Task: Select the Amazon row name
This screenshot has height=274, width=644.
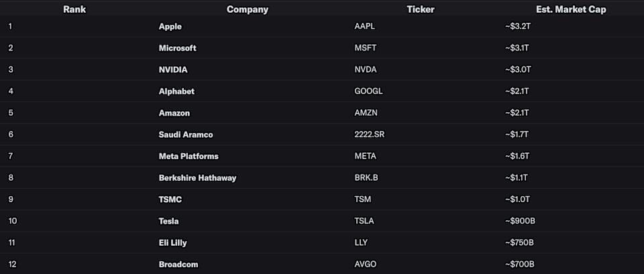Action: click(x=174, y=113)
